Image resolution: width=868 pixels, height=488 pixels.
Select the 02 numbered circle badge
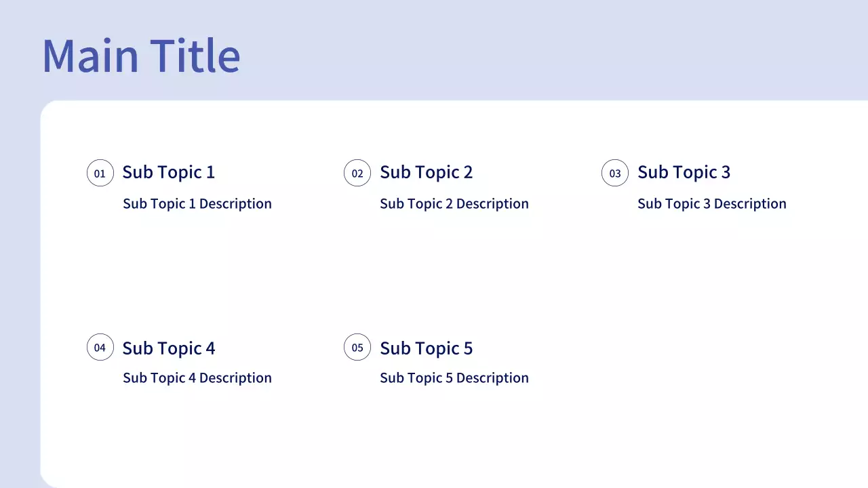click(357, 173)
